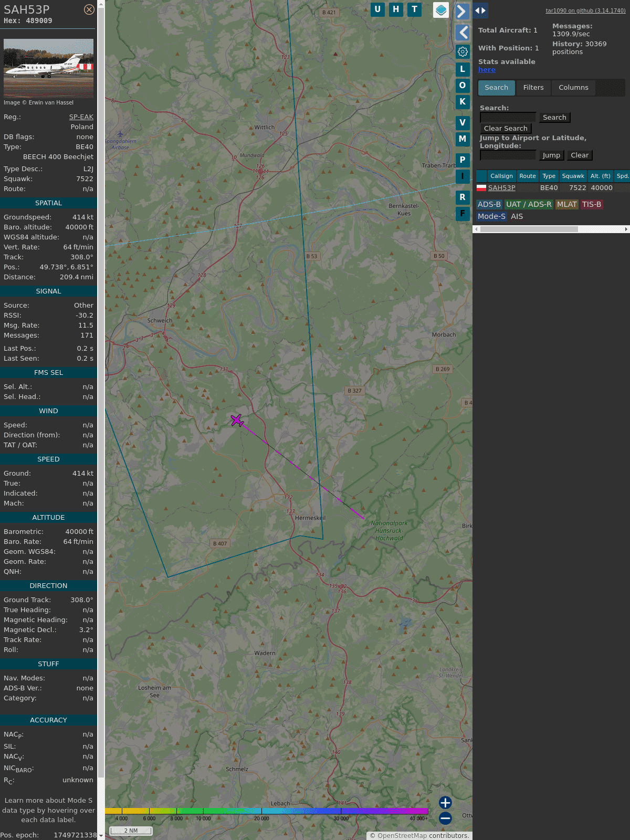Open the settings gear on the map

click(x=463, y=51)
